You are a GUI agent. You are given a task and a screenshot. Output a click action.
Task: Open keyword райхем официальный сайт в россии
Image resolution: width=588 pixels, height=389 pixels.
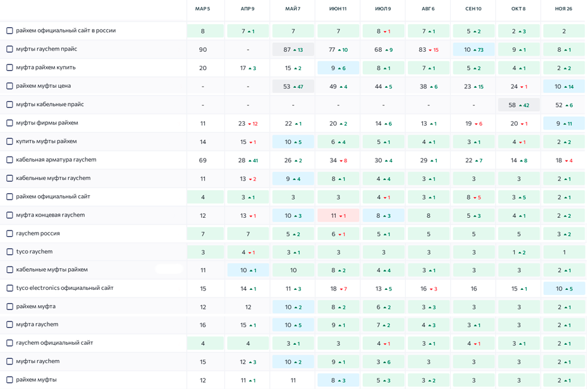click(x=66, y=30)
